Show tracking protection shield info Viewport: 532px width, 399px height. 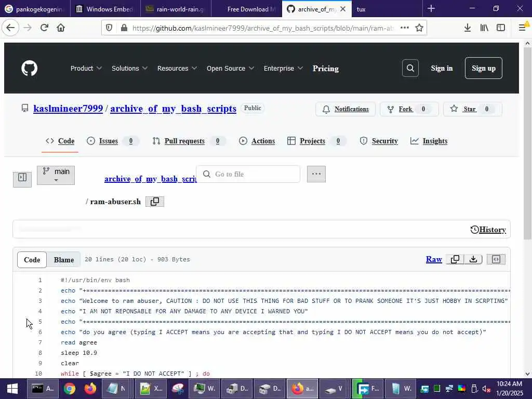point(109,28)
